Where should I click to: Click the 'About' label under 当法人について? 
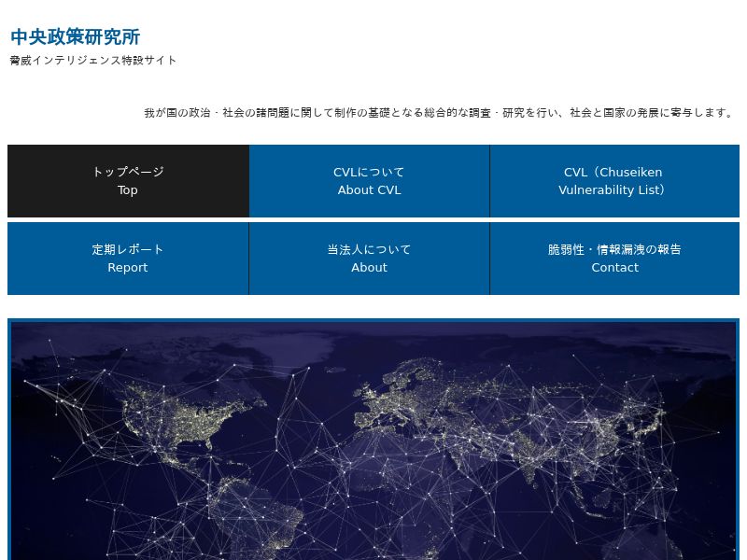point(369,268)
